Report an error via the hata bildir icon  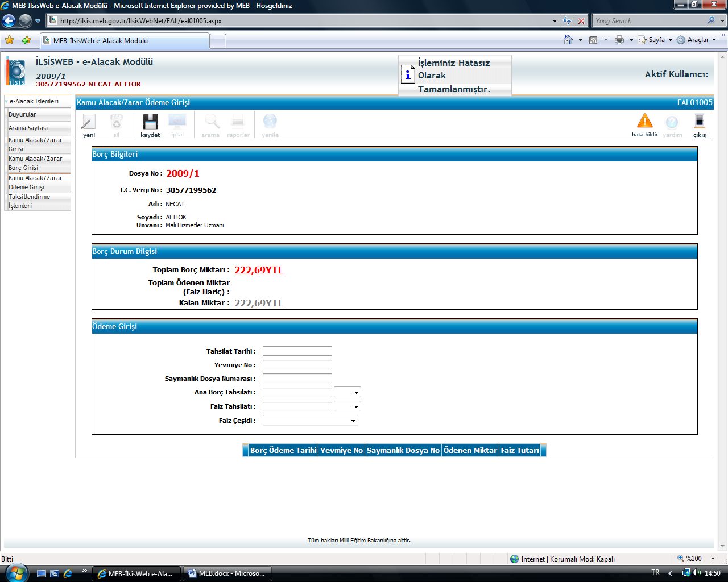pyautogui.click(x=645, y=120)
